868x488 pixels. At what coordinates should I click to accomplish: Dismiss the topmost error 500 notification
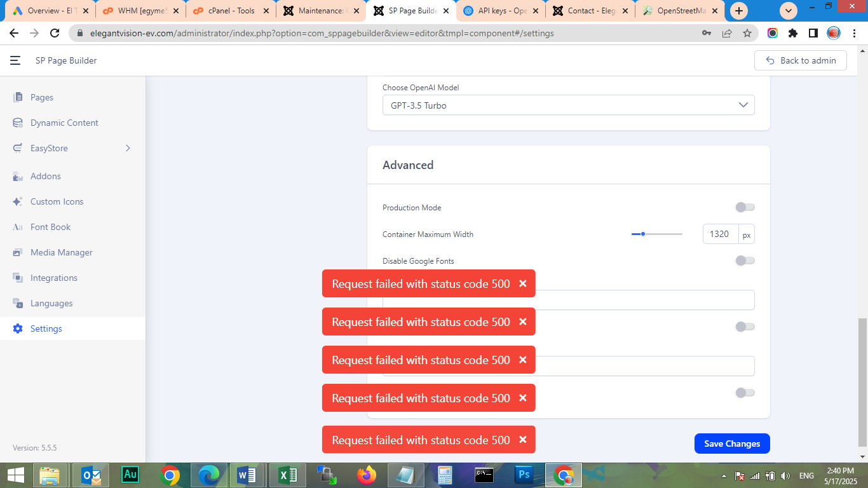coord(523,283)
